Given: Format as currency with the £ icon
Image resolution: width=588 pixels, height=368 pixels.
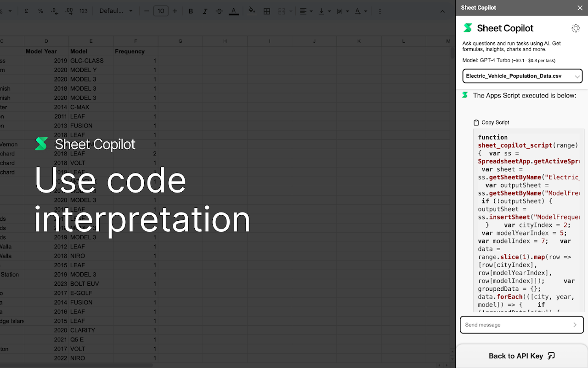Looking at the screenshot, I should coord(26,11).
